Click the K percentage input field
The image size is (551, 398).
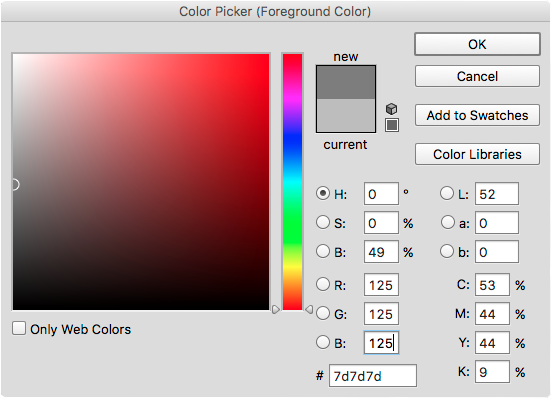coord(492,372)
